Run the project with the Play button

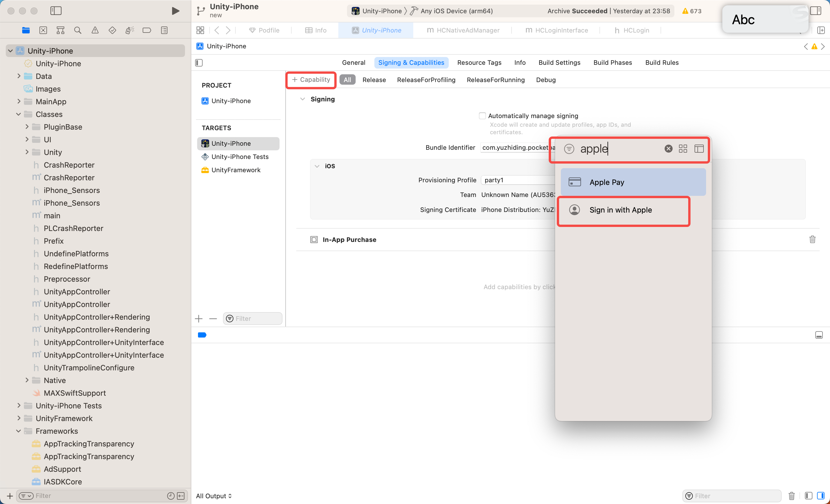175,11
